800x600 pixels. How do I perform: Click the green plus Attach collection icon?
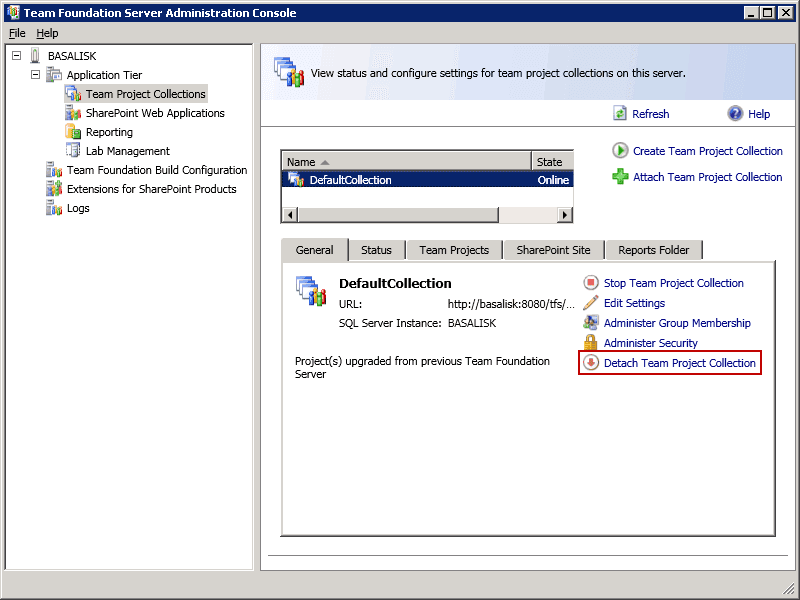(620, 177)
